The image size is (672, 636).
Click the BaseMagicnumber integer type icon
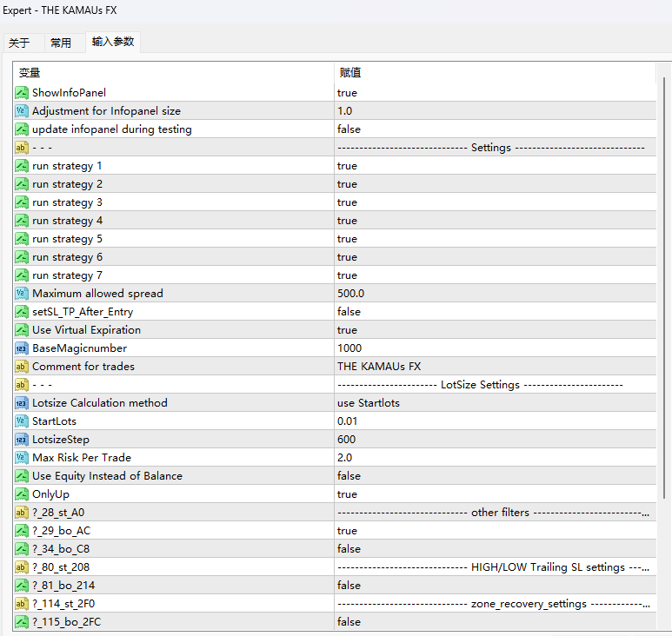pyautogui.click(x=22, y=348)
